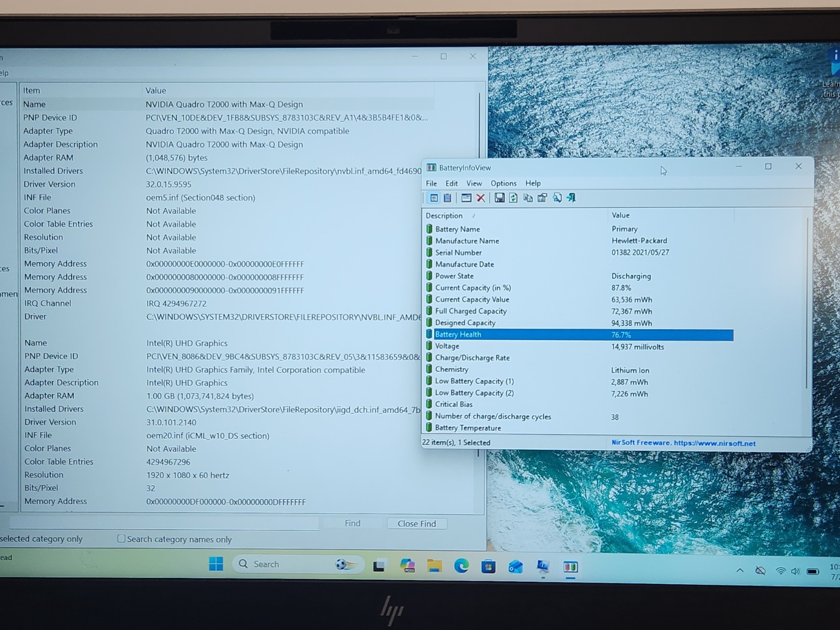This screenshot has height=630, width=840.
Task: Show hidden tray icons chevron
Action: click(x=740, y=570)
